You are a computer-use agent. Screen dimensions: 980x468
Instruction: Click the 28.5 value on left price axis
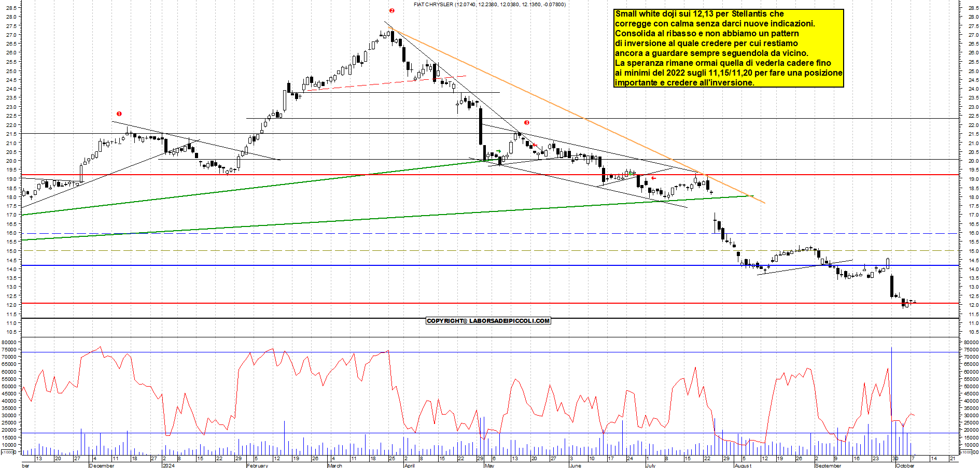tap(12, 8)
